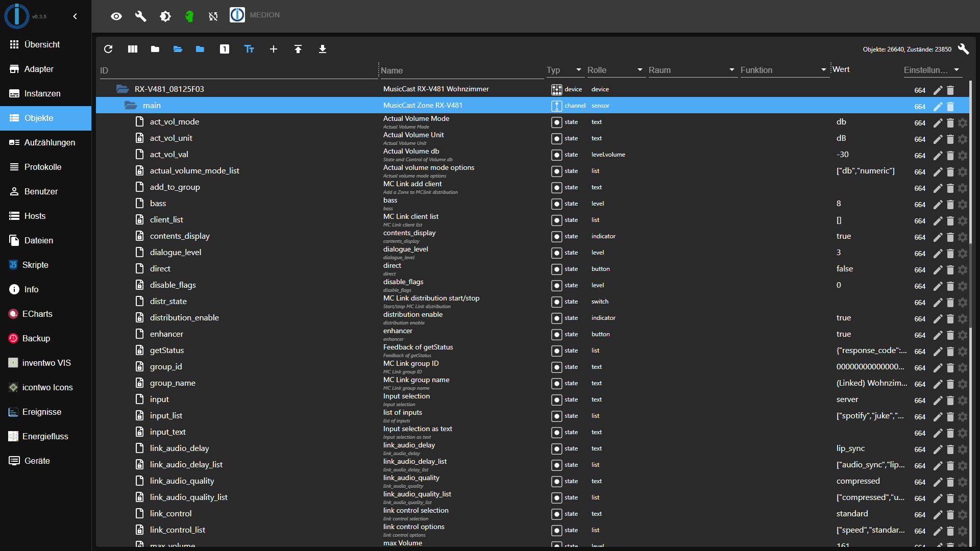Open the Dateien page
Screen dimensions: 980x551
pos(46,240)
